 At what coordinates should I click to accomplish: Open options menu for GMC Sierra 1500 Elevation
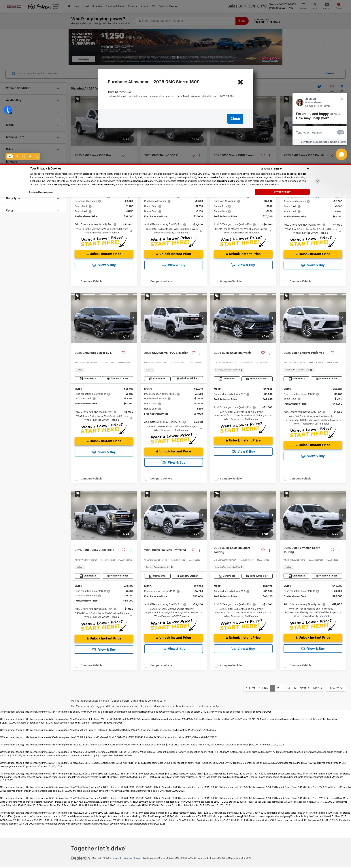pyautogui.click(x=200, y=353)
